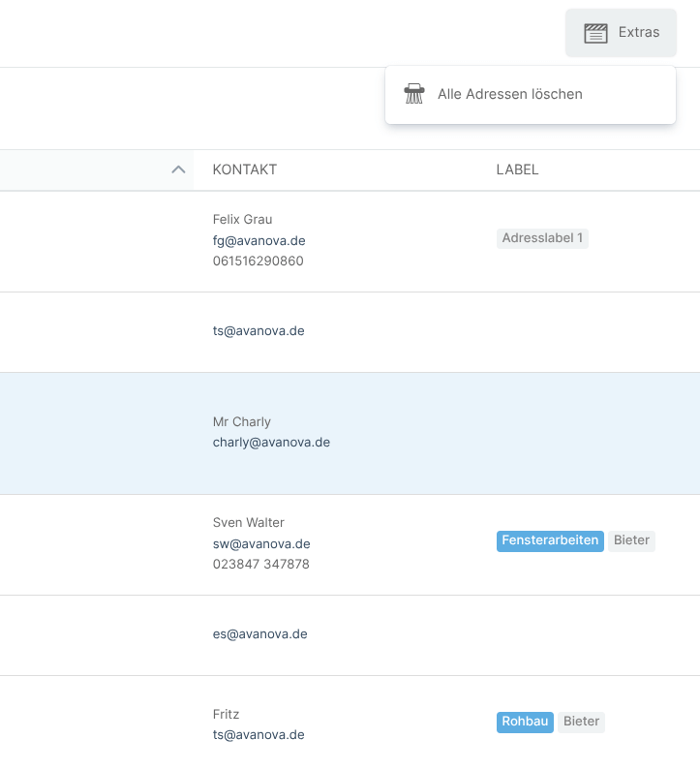Viewport: 700px width, 770px height.
Task: Click ts@avanova.de under contact Fritz
Action: pyautogui.click(x=259, y=735)
